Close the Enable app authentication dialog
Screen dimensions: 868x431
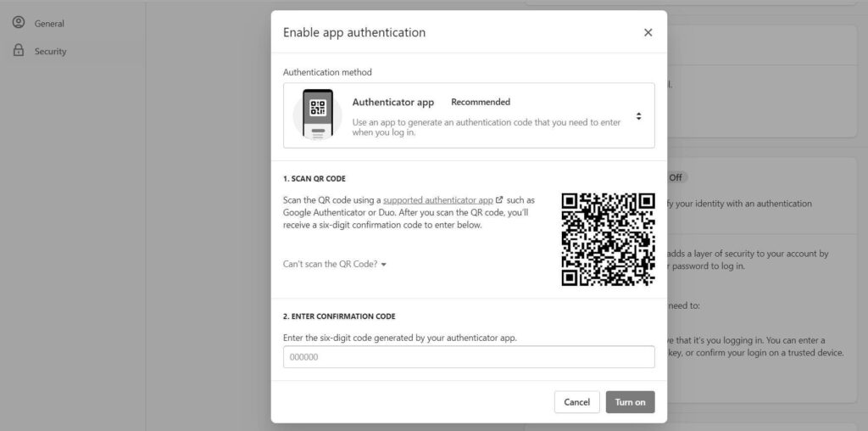tap(648, 33)
